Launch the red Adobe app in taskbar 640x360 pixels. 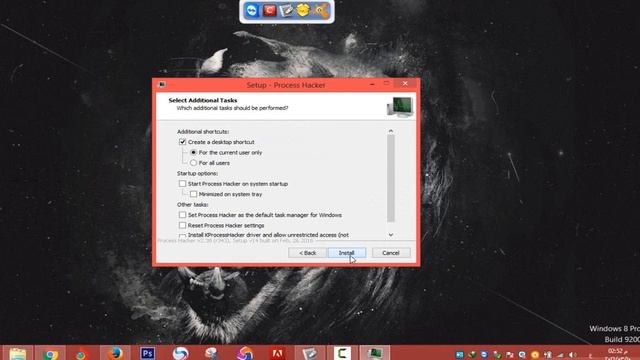tap(277, 353)
